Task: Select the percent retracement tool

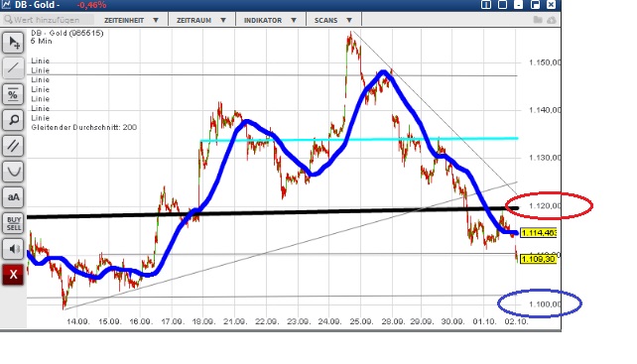Action: tap(14, 94)
